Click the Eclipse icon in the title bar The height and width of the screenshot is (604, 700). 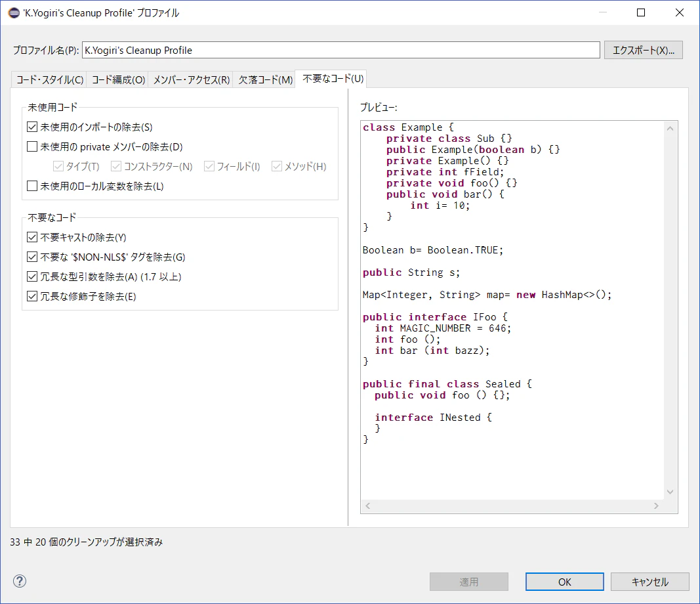click(14, 13)
